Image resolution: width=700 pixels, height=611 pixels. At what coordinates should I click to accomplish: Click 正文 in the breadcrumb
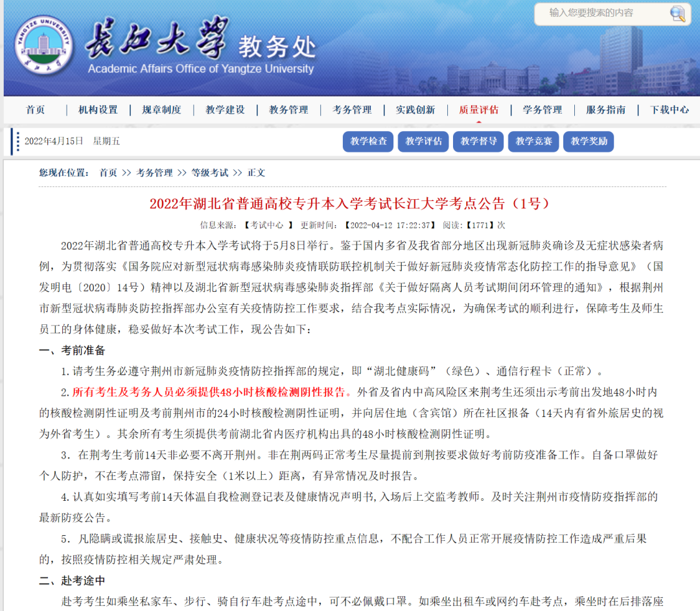256,173
